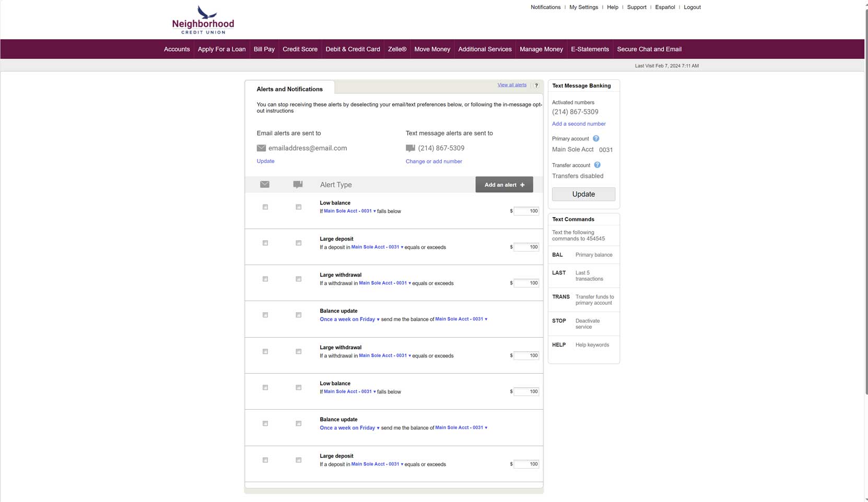Screen dimensions: 868x502
Task: Go to the E-Statements menu item
Action: (590, 49)
